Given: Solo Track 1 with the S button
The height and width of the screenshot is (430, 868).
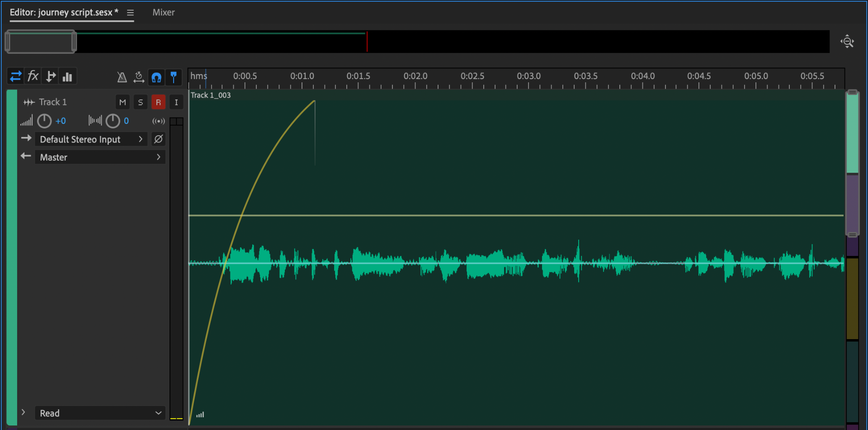Looking at the screenshot, I should (140, 103).
